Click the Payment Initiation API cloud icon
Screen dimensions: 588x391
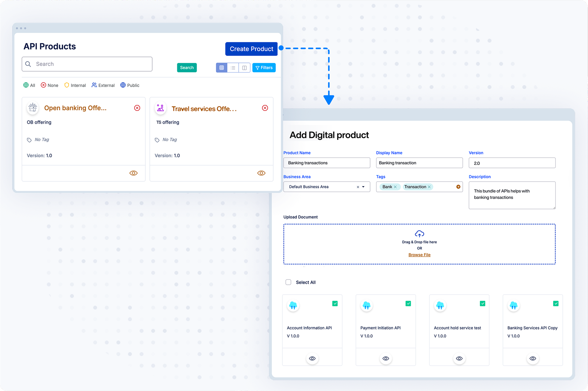[366, 305]
